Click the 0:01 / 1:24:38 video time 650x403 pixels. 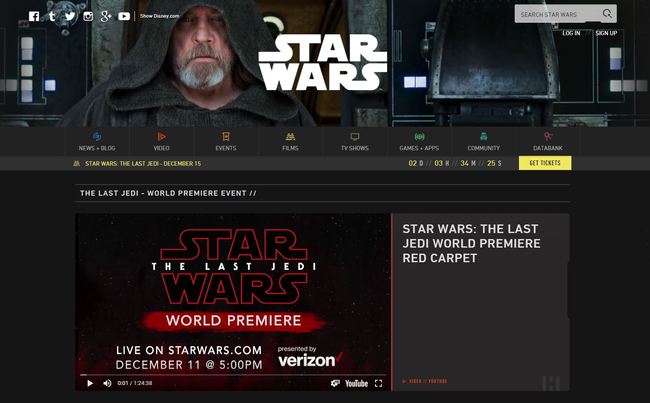[x=135, y=383]
